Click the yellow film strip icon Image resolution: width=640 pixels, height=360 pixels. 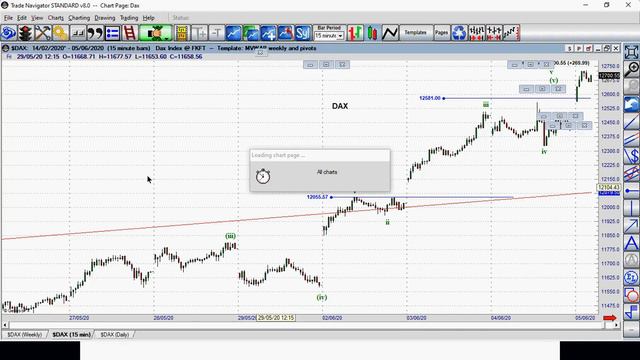[x=182, y=33]
